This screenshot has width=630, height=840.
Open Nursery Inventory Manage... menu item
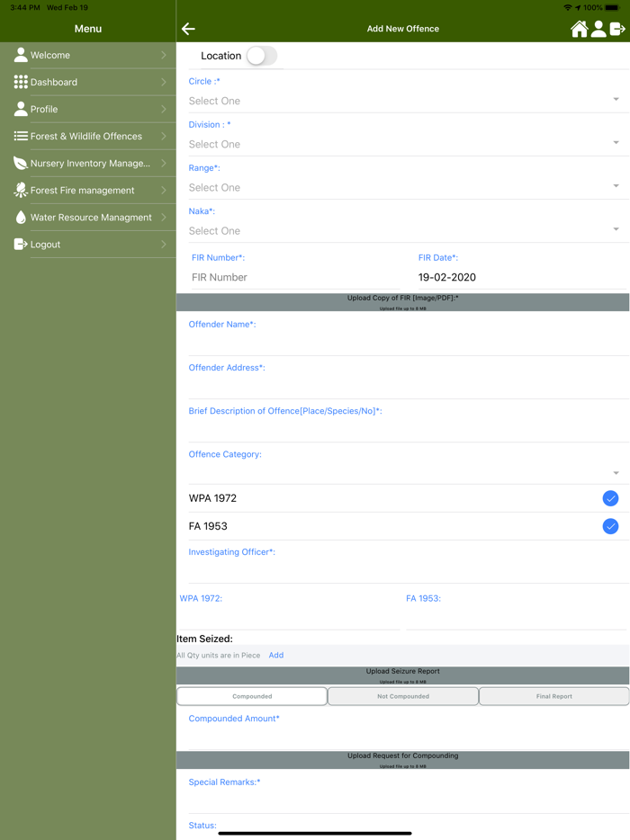(x=88, y=164)
